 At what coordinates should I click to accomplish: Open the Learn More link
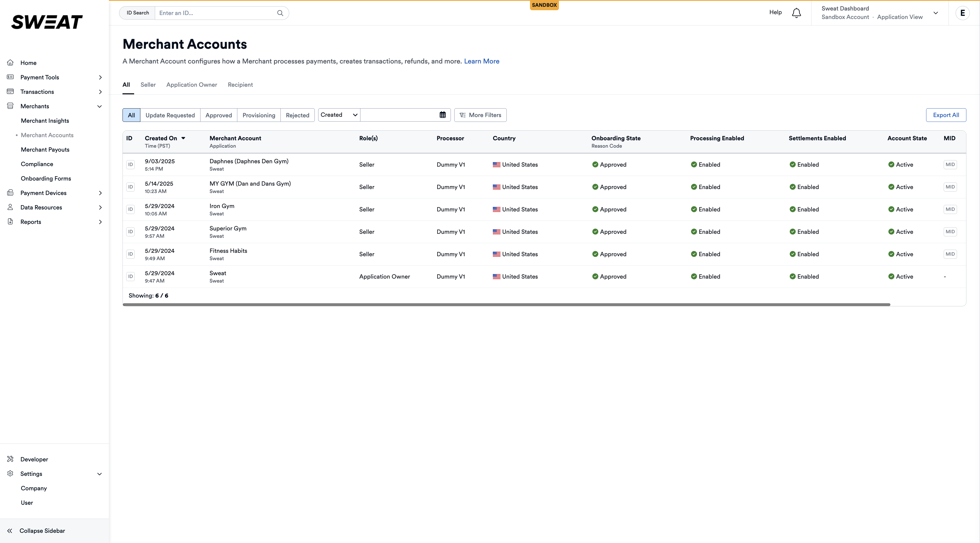click(481, 61)
